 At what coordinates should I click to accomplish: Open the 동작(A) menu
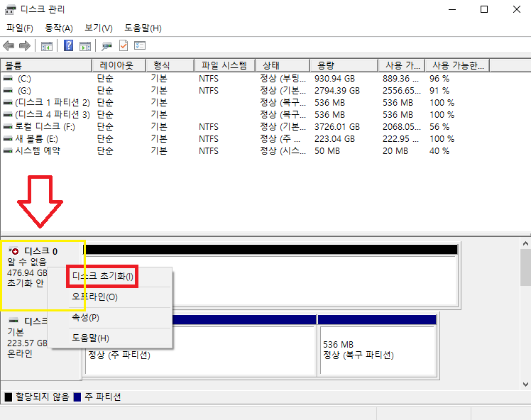[59, 28]
